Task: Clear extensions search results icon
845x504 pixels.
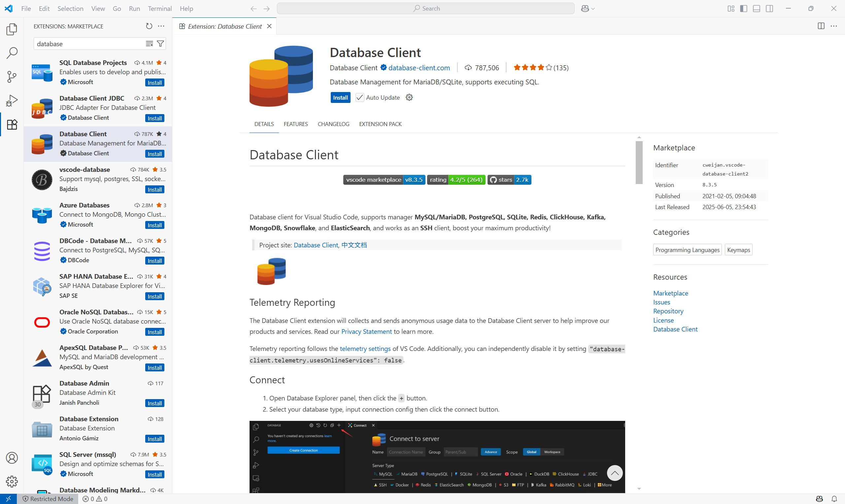Action: (149, 44)
